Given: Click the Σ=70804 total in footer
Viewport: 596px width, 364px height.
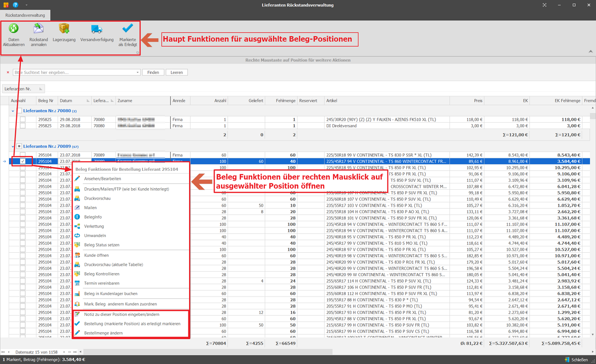Looking at the screenshot, I should (x=216, y=343).
